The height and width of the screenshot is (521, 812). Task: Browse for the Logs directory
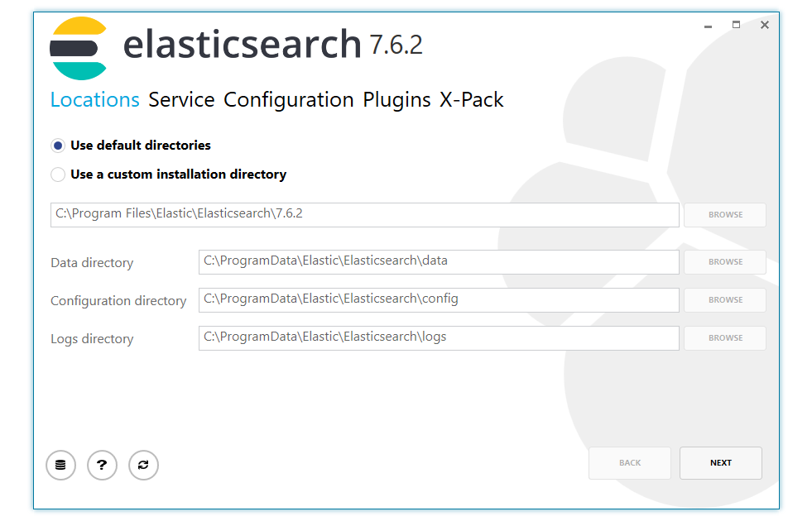pyautogui.click(x=725, y=338)
